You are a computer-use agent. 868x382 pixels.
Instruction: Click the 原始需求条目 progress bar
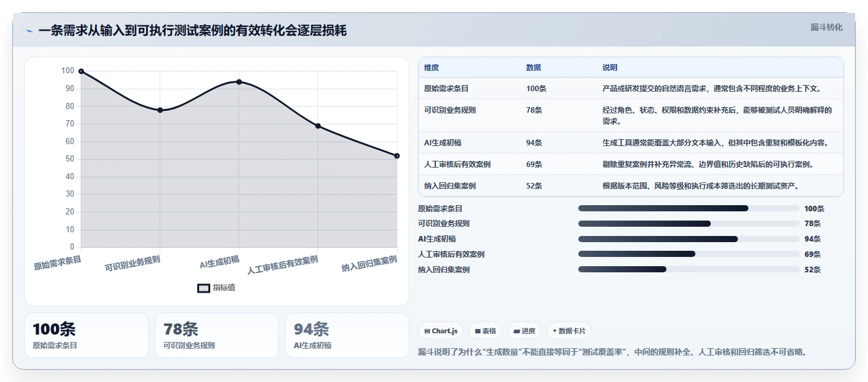tap(689, 208)
